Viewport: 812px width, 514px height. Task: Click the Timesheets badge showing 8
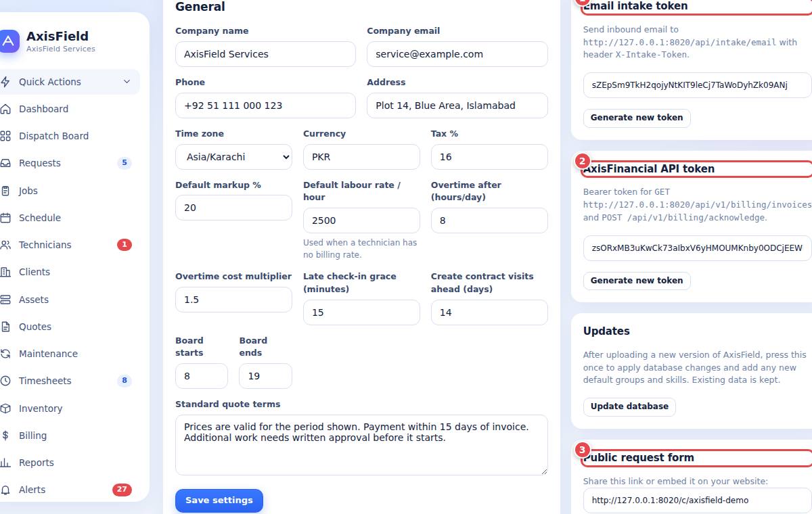coord(125,381)
